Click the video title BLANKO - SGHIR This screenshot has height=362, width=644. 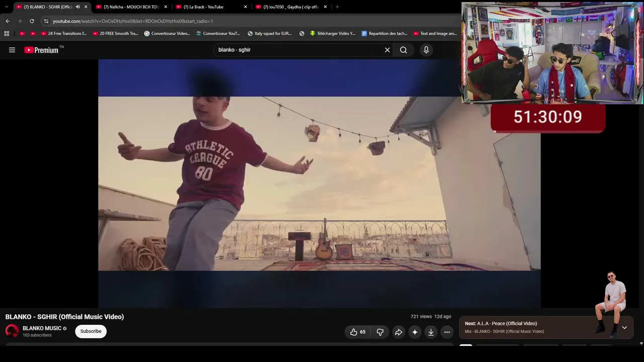(64, 317)
